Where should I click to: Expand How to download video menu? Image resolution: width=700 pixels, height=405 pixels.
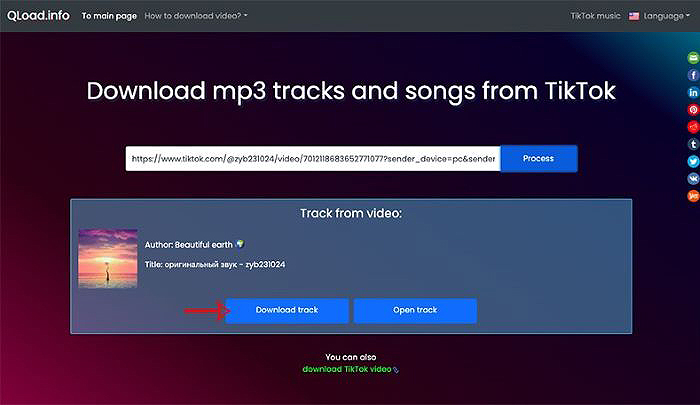point(196,16)
